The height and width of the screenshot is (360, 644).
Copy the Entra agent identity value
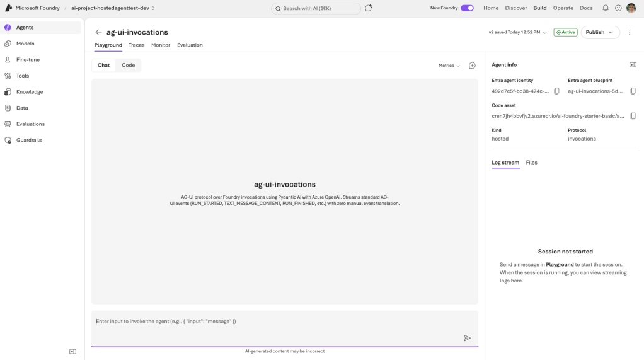tap(556, 91)
